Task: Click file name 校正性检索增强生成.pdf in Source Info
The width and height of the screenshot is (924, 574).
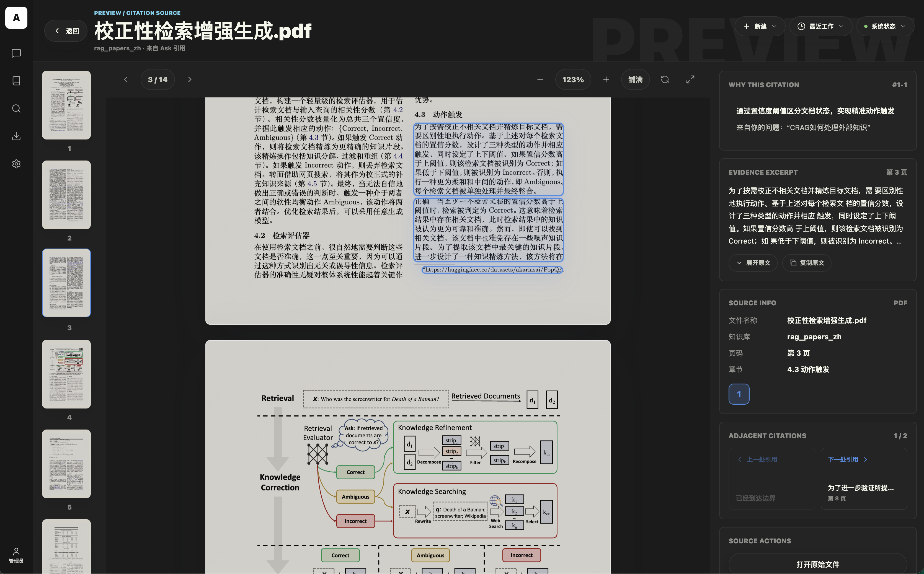Action: point(827,320)
